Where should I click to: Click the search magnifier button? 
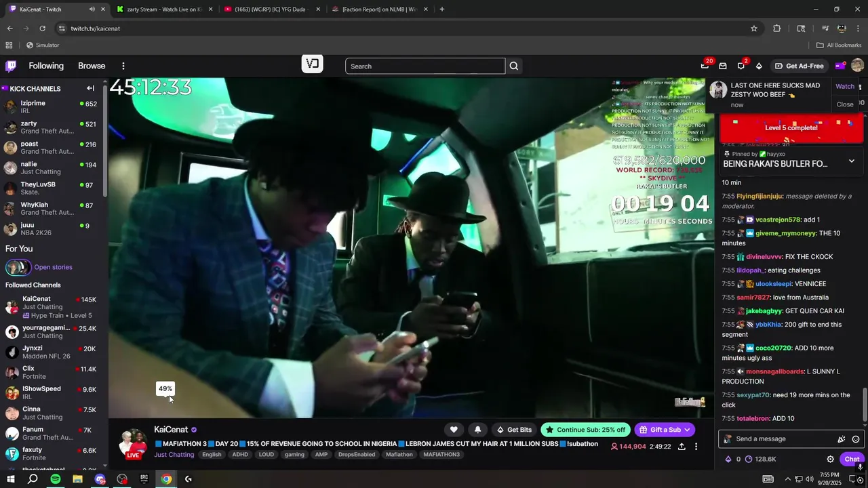coord(514,66)
